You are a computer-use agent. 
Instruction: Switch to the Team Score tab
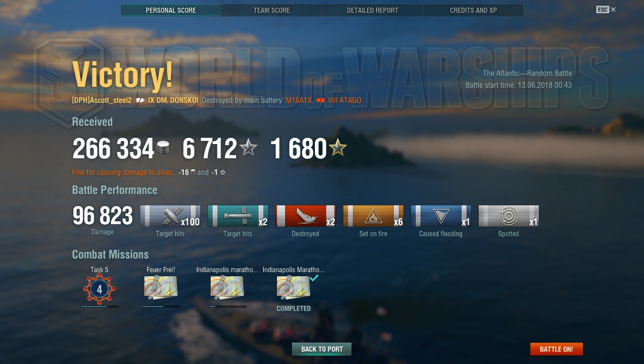point(272,10)
